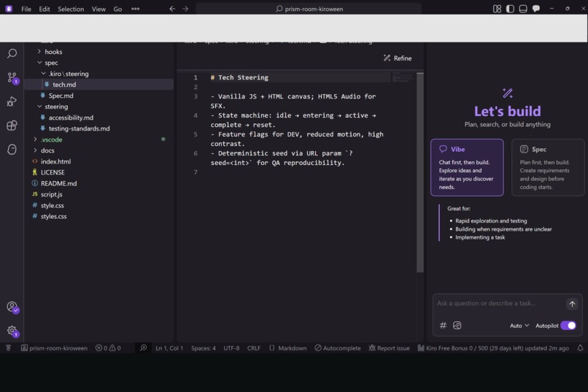Click the editor minimap
This screenshot has height=392, width=588.
(x=403, y=78)
